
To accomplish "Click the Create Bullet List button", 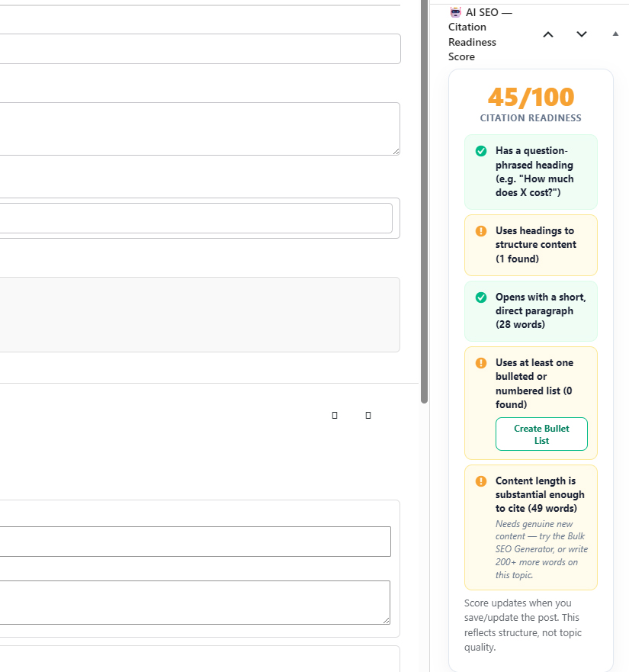I will (x=541, y=434).
